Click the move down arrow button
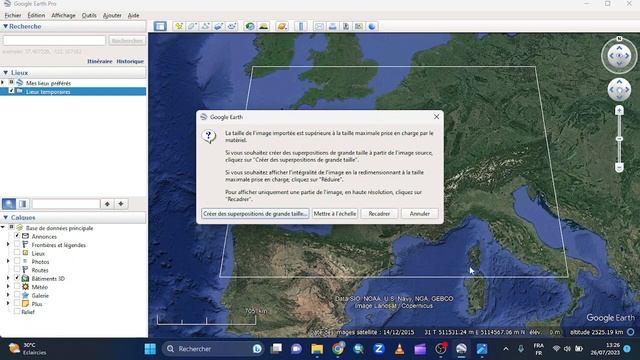 point(121,204)
